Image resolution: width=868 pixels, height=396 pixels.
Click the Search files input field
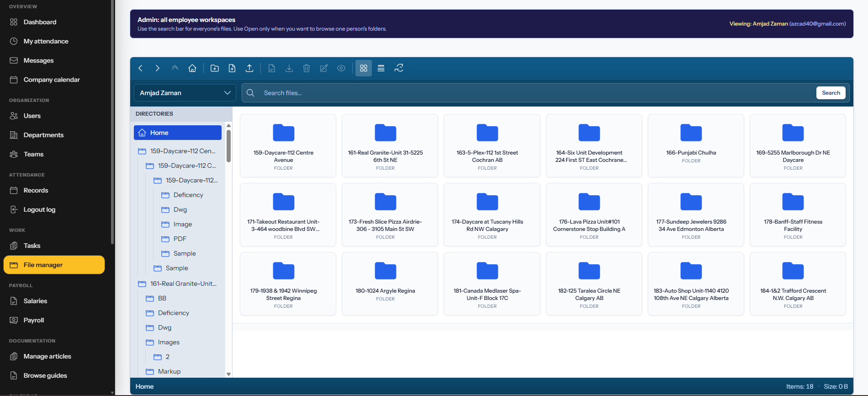[x=538, y=93]
